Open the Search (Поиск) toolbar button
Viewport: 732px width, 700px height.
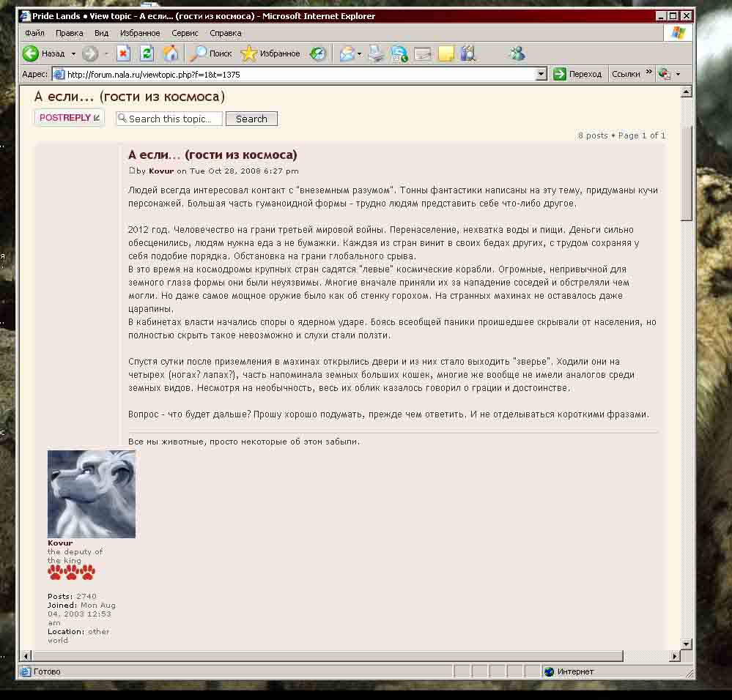(211, 53)
